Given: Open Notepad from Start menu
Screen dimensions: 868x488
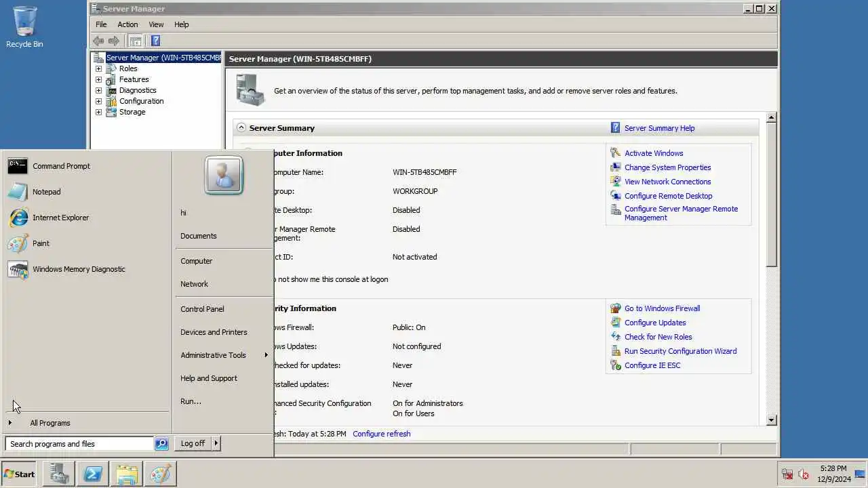Looking at the screenshot, I should point(86,192).
